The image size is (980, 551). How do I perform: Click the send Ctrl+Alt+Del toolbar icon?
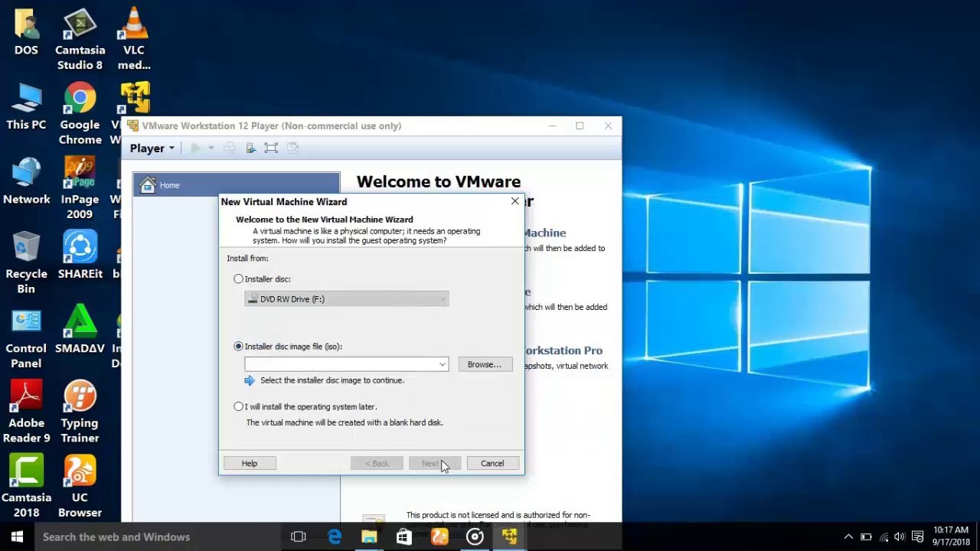230,148
